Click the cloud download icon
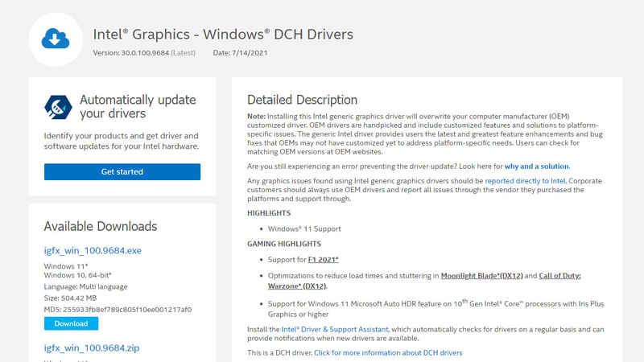The image size is (644, 362). pyautogui.click(x=56, y=39)
